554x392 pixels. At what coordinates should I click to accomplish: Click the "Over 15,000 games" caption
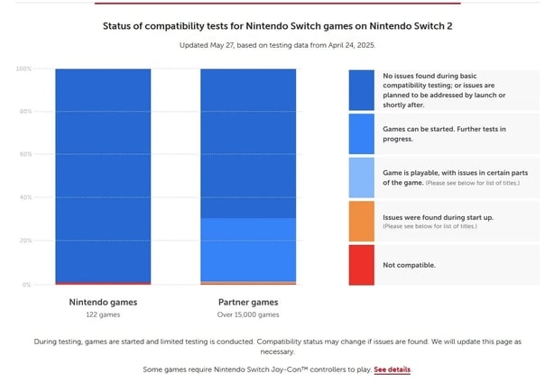(x=247, y=315)
